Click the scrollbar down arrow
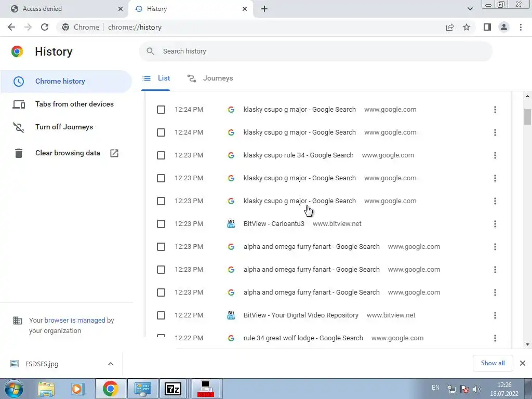The height and width of the screenshot is (399, 532). [x=527, y=344]
